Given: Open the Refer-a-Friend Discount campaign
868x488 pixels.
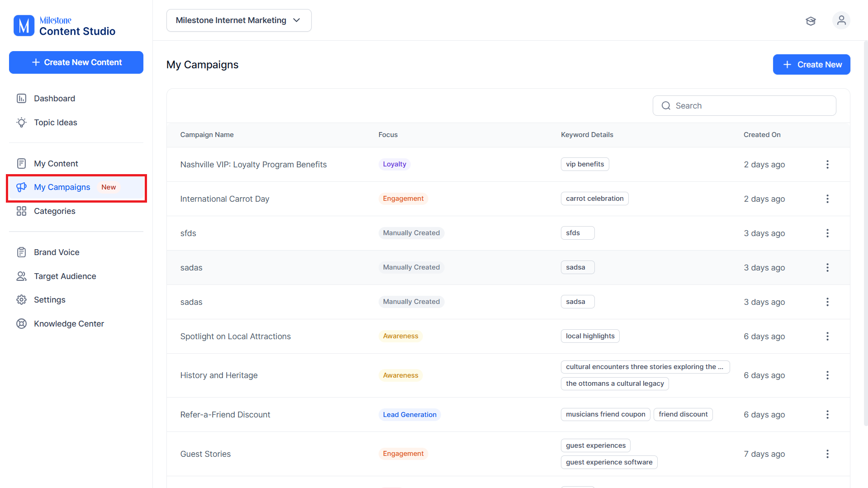Looking at the screenshot, I should tap(225, 415).
